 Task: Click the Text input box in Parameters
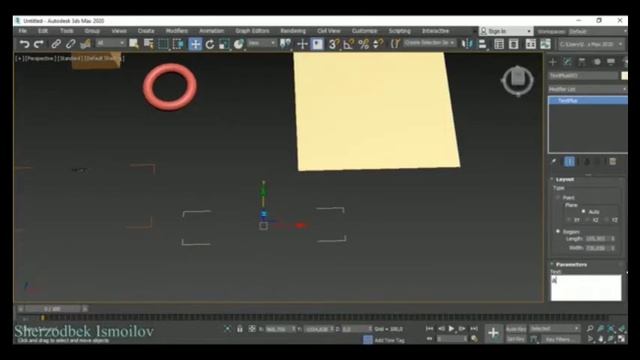[x=586, y=288]
